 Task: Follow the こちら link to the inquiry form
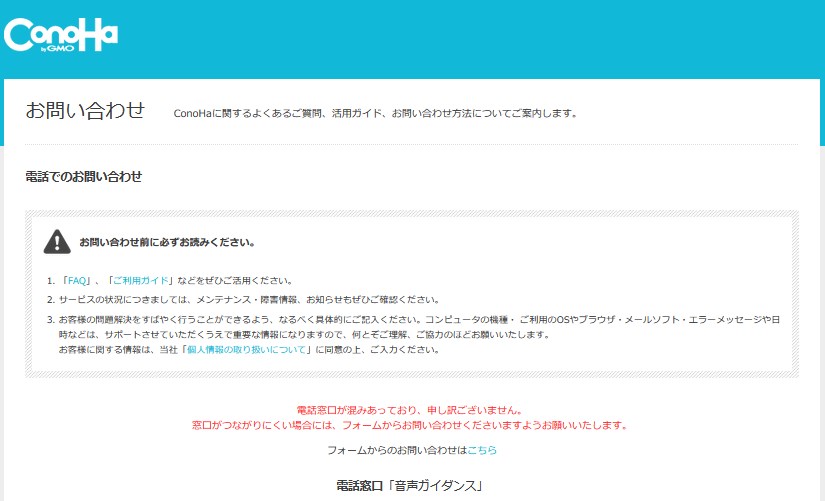click(x=482, y=451)
